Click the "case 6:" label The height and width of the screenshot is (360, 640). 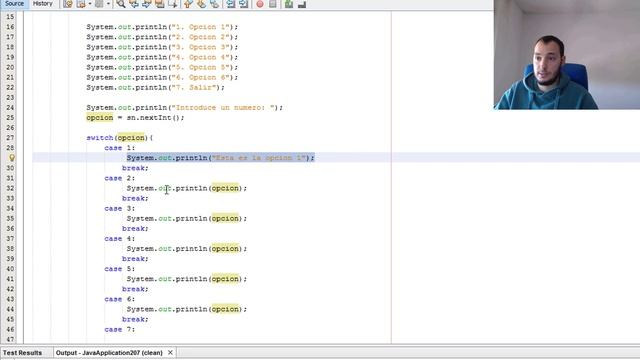120,299
